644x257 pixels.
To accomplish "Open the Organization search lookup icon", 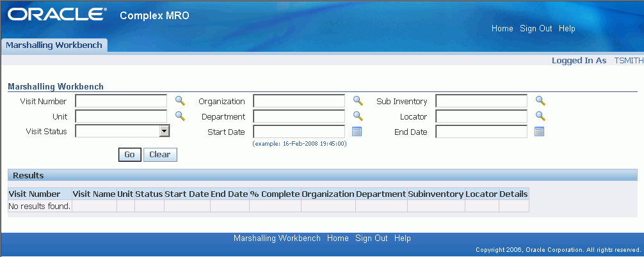I will (358, 100).
